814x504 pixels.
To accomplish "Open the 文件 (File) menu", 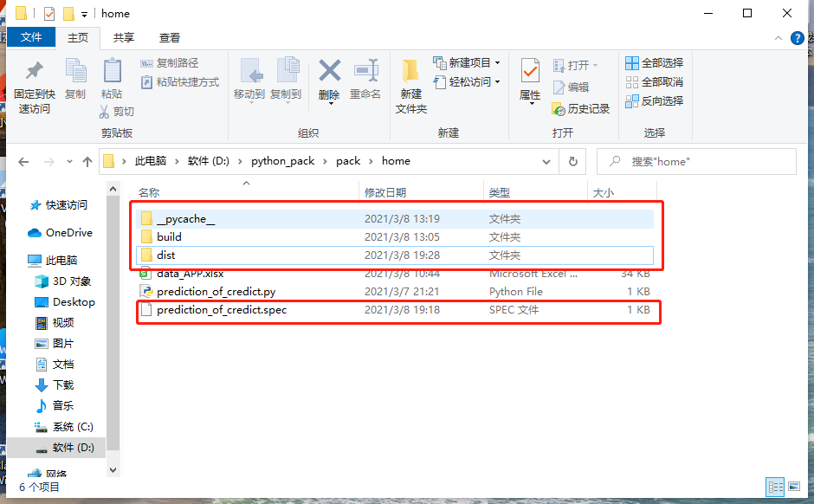I will click(31, 37).
